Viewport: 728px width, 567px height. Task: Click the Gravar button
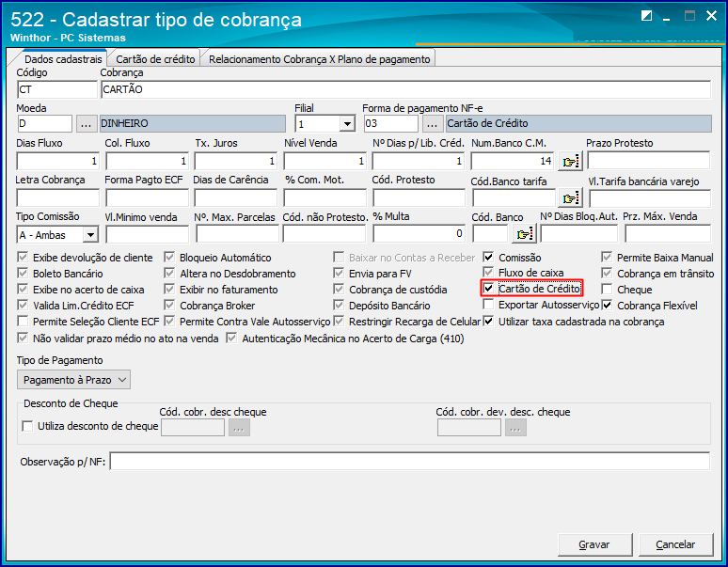594,544
